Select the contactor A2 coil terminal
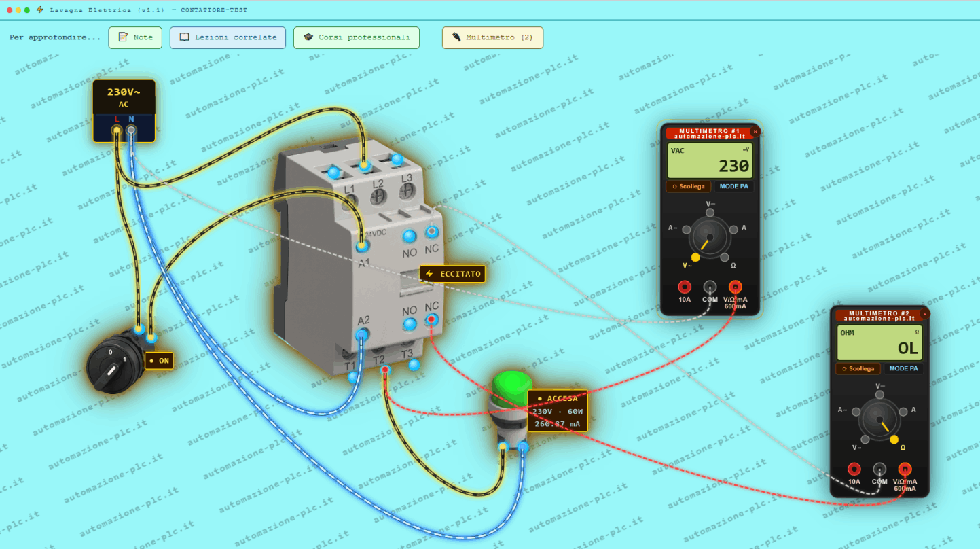The width and height of the screenshot is (980, 549). point(362,334)
